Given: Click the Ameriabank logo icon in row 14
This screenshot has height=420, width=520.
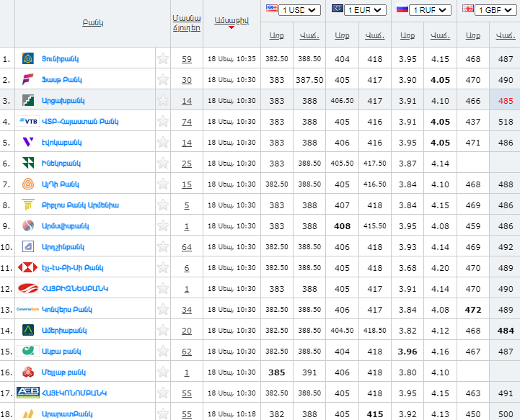Looking at the screenshot, I should (28, 330).
